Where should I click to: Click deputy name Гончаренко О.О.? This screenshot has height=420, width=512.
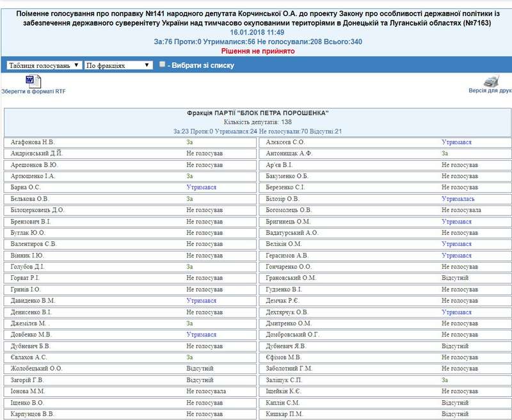tap(289, 267)
